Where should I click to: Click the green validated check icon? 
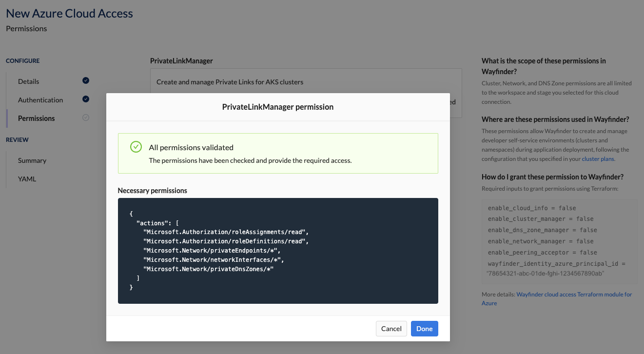click(136, 147)
